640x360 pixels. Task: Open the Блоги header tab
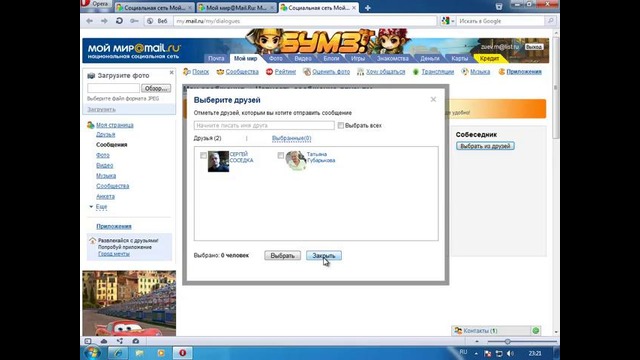pyautogui.click(x=331, y=58)
